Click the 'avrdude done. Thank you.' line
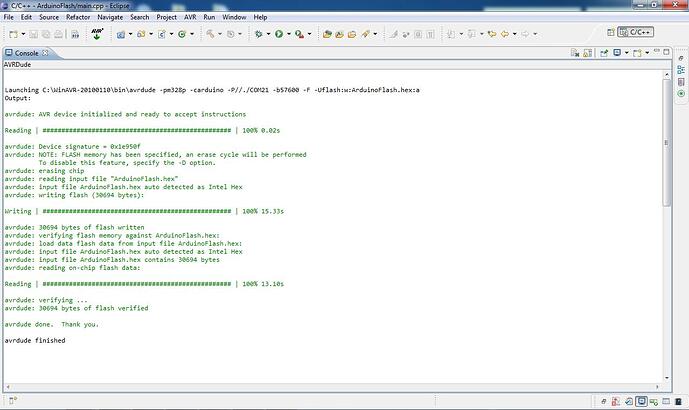Viewport: 689px width, 410px height. coord(51,324)
